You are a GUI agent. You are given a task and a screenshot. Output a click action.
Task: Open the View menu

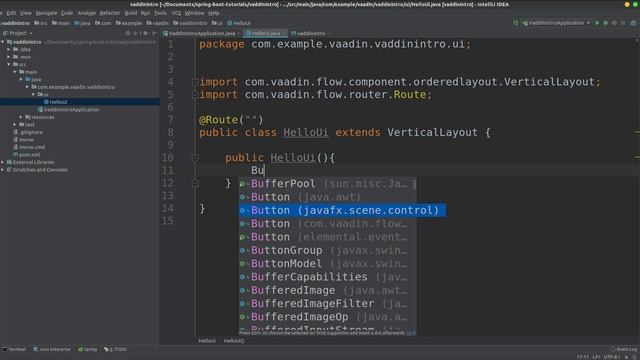point(25,13)
